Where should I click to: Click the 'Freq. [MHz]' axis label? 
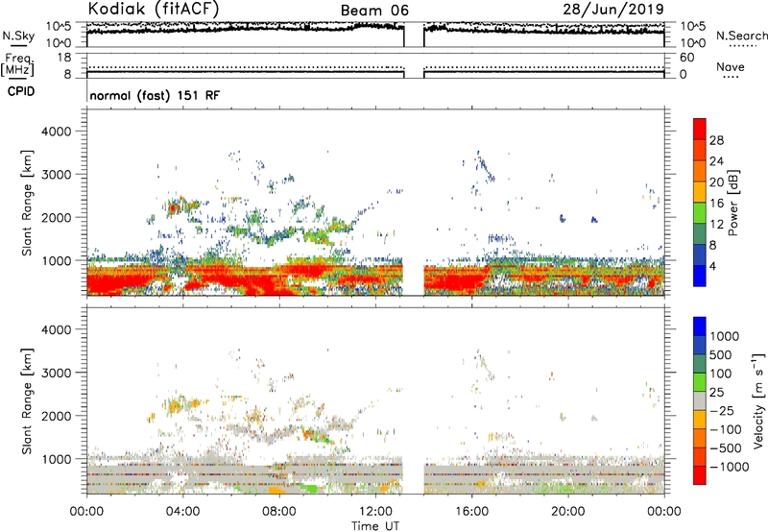click(17, 64)
